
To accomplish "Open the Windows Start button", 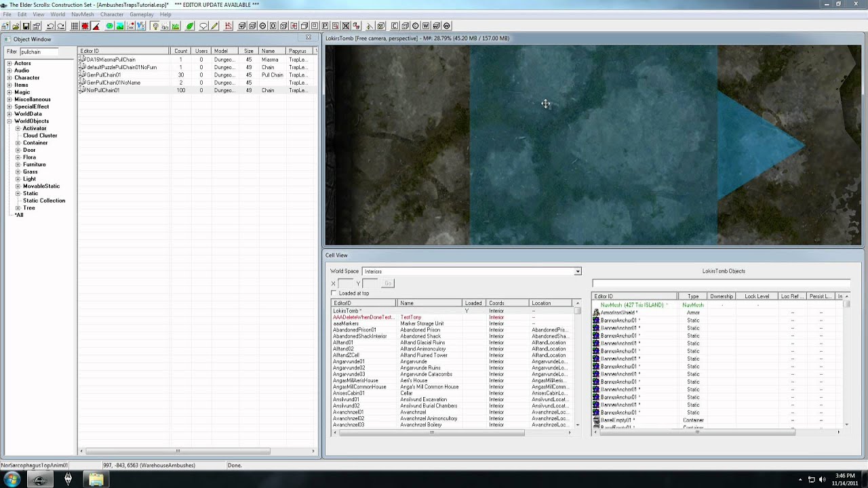I will pyautogui.click(x=12, y=479).
